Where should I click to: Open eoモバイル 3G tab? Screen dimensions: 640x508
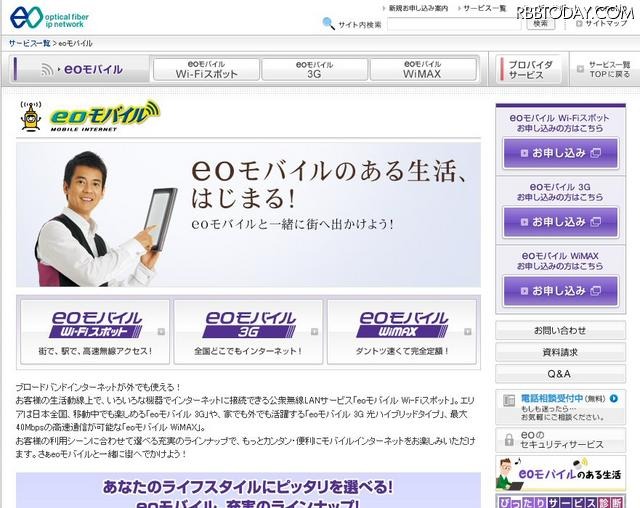(314, 69)
